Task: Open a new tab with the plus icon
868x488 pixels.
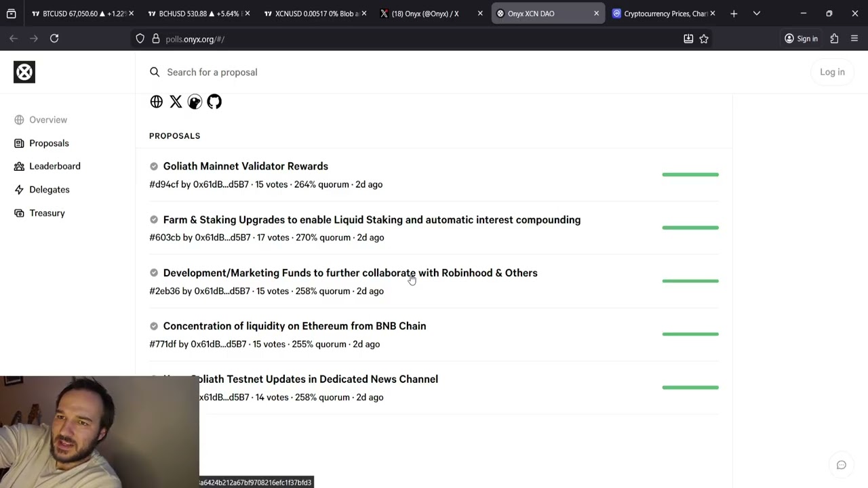Action: coord(734,14)
